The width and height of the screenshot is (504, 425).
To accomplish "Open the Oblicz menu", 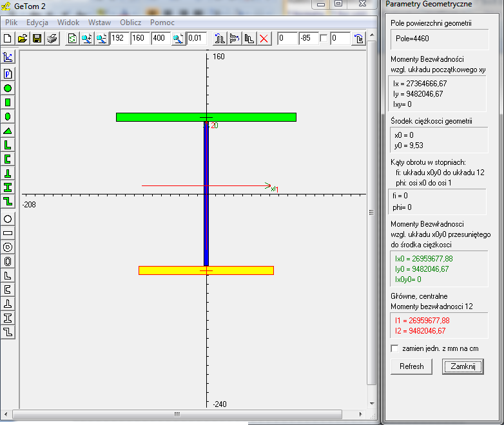I will pyautogui.click(x=130, y=23).
